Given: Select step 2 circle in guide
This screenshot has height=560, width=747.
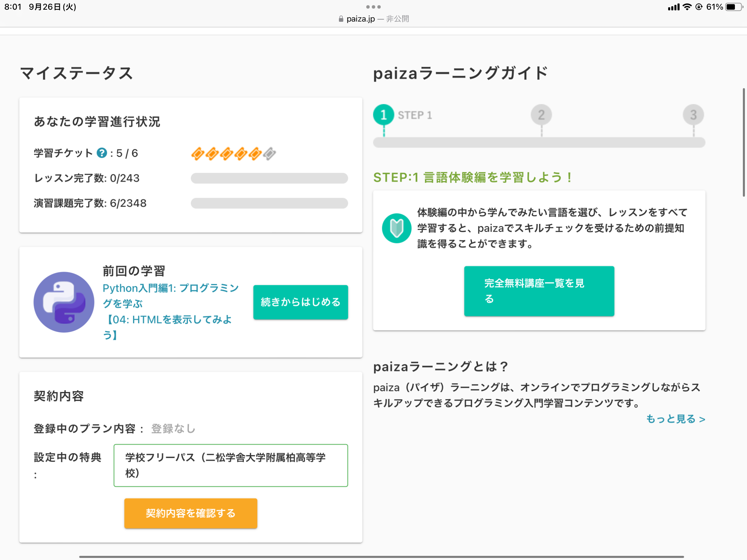Looking at the screenshot, I should pos(541,115).
